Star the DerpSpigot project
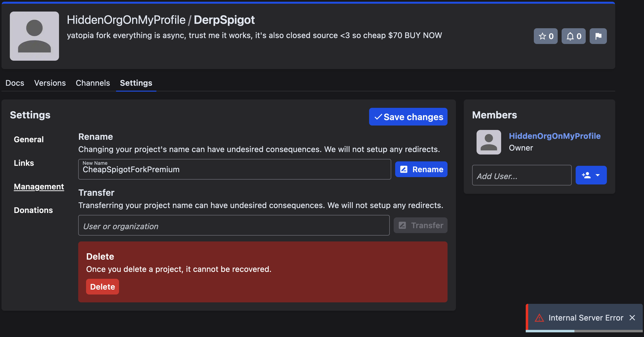The image size is (644, 337). (545, 36)
